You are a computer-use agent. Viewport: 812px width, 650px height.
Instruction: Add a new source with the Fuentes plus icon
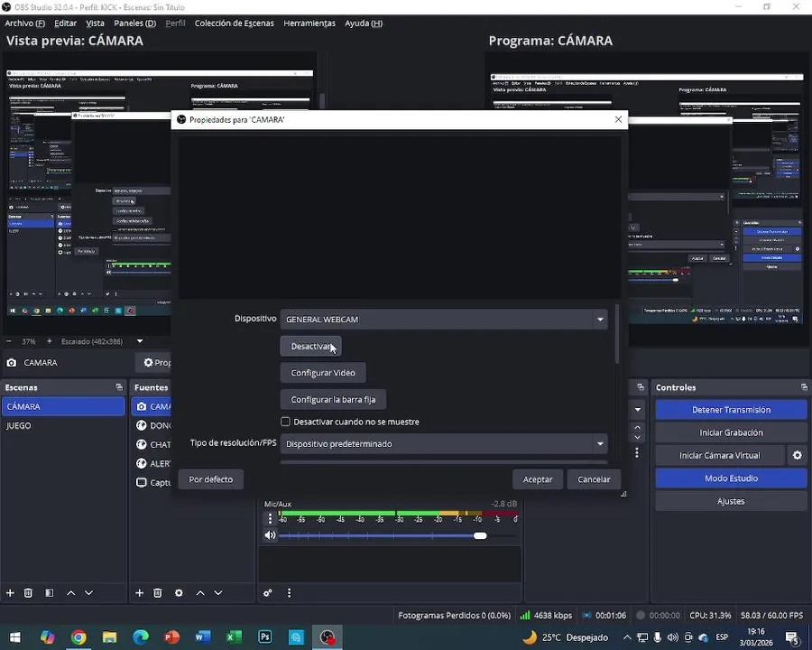[x=139, y=592]
